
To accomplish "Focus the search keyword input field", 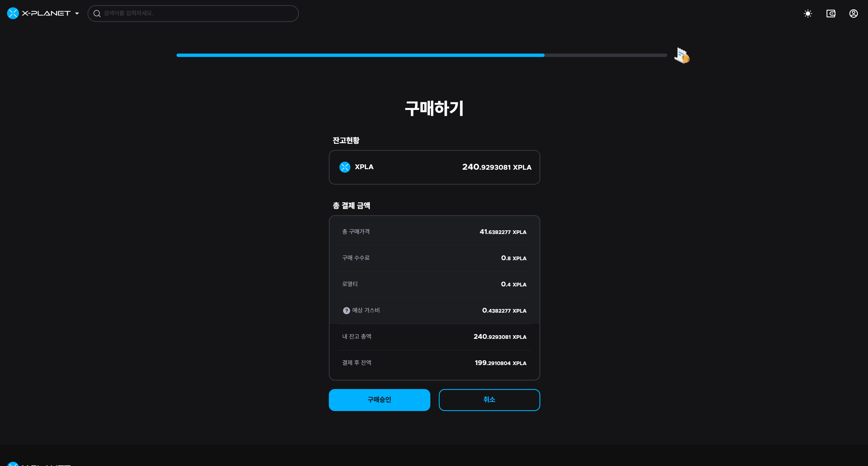I will pyautogui.click(x=199, y=14).
